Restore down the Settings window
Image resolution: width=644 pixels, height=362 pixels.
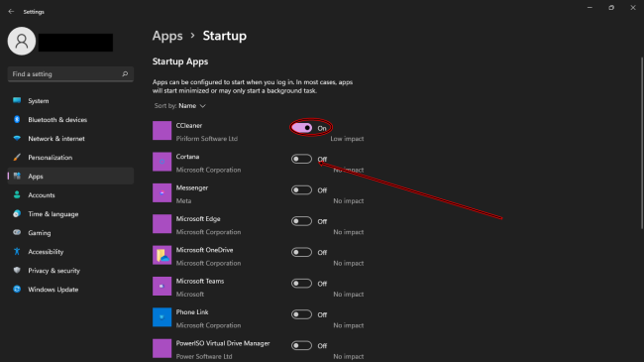pyautogui.click(x=611, y=7)
